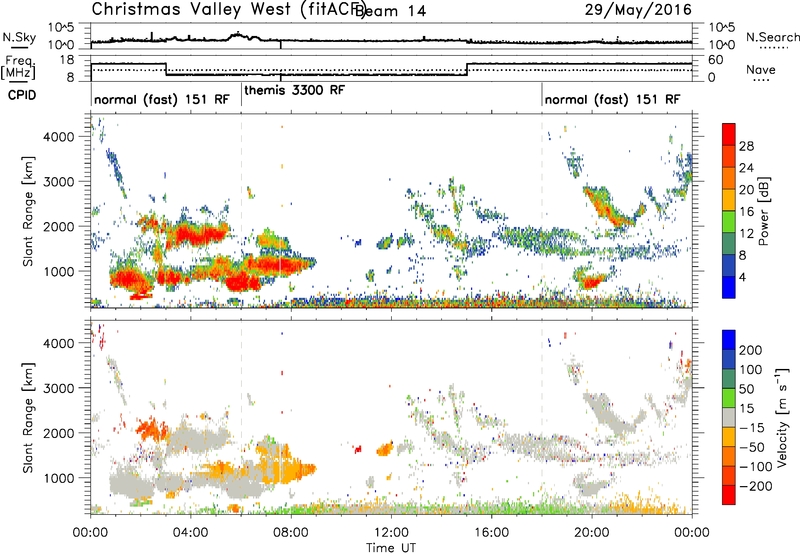The height and width of the screenshot is (554, 800).
Task: Click the '12:00' time tick label
Action: [x=391, y=532]
